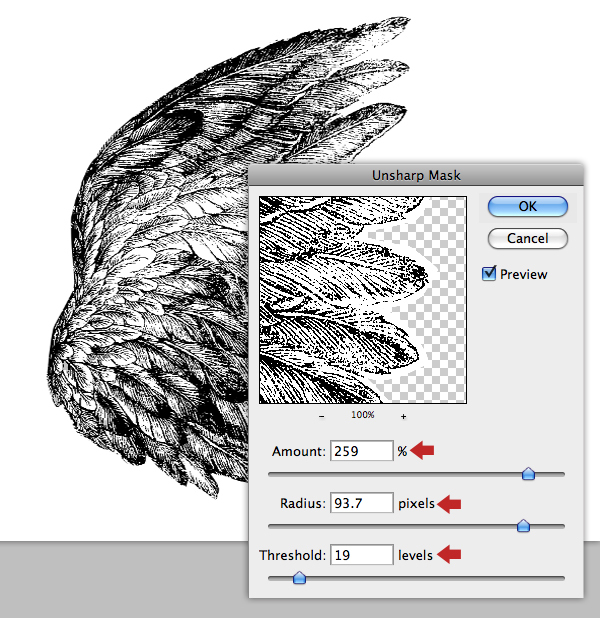This screenshot has height=618, width=600.
Task: Click the Threshold slider handle
Action: 299,578
